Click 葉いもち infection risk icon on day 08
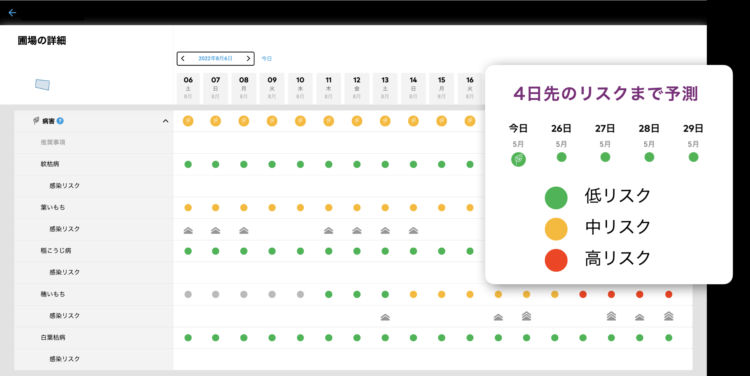 pyautogui.click(x=244, y=231)
